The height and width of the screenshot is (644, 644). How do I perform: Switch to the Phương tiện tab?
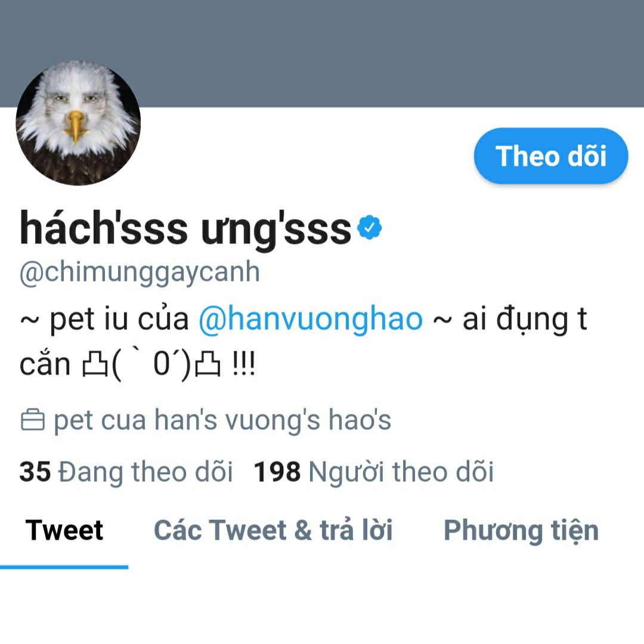point(521,531)
